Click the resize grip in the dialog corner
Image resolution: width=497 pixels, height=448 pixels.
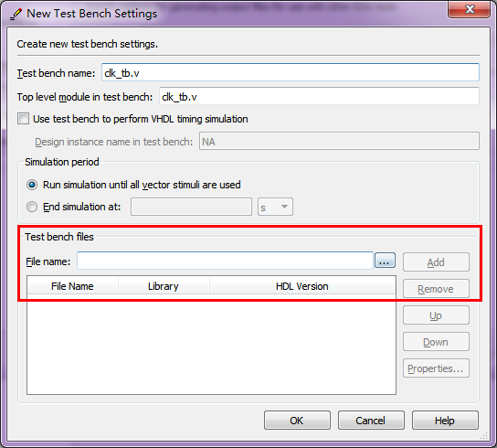click(484, 435)
